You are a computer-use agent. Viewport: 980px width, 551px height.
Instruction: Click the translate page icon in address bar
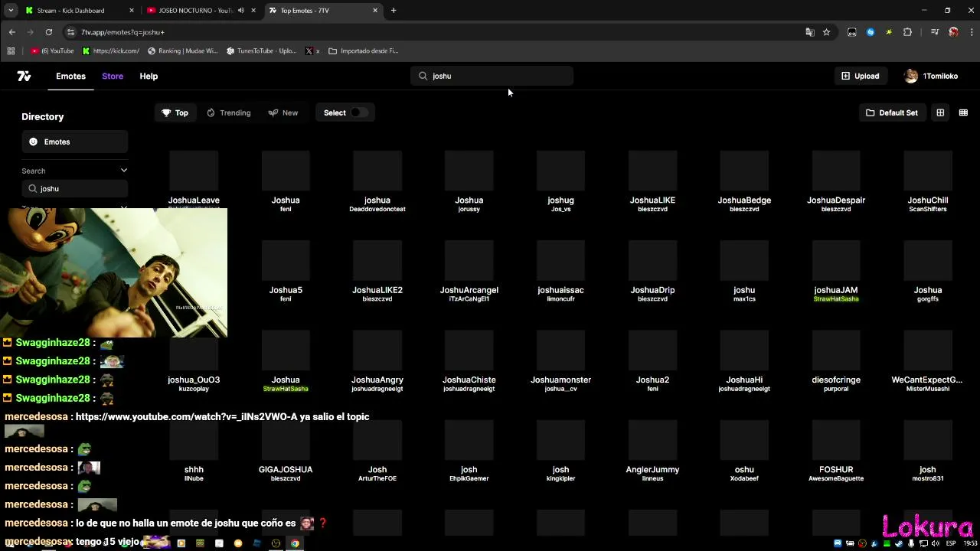(809, 32)
